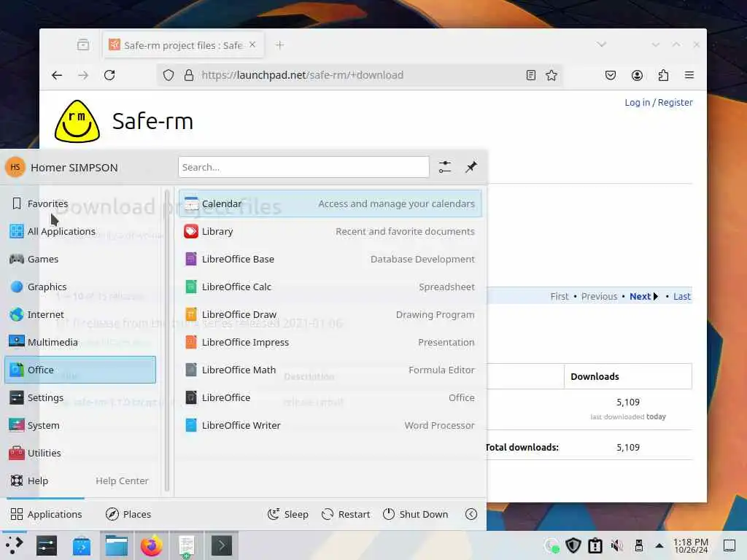Image resolution: width=747 pixels, height=560 pixels.
Task: Select Settings category
Action: coord(80,397)
